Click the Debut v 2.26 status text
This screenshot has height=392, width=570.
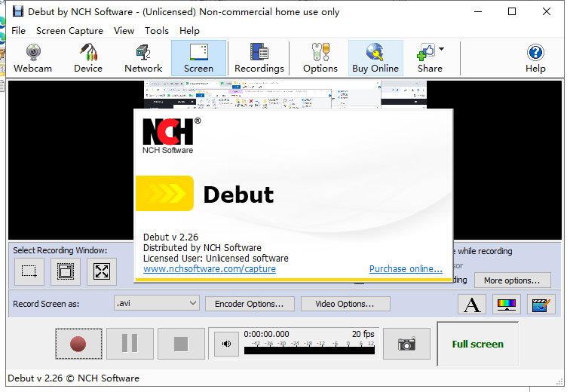[73, 378]
